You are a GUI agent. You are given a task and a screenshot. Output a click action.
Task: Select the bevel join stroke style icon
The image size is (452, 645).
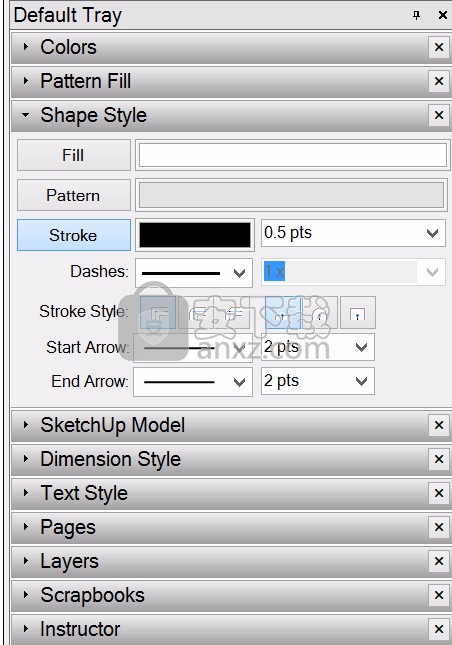pos(232,312)
